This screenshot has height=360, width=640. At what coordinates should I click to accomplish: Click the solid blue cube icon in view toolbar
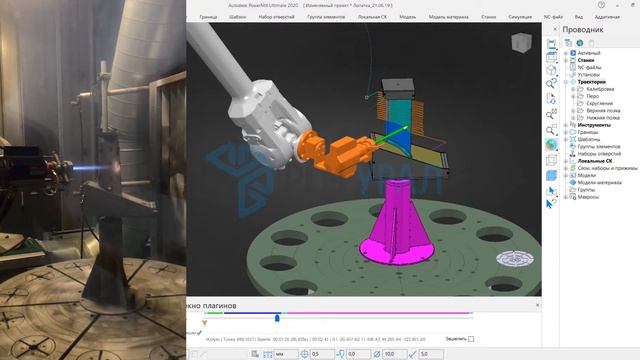click(551, 176)
